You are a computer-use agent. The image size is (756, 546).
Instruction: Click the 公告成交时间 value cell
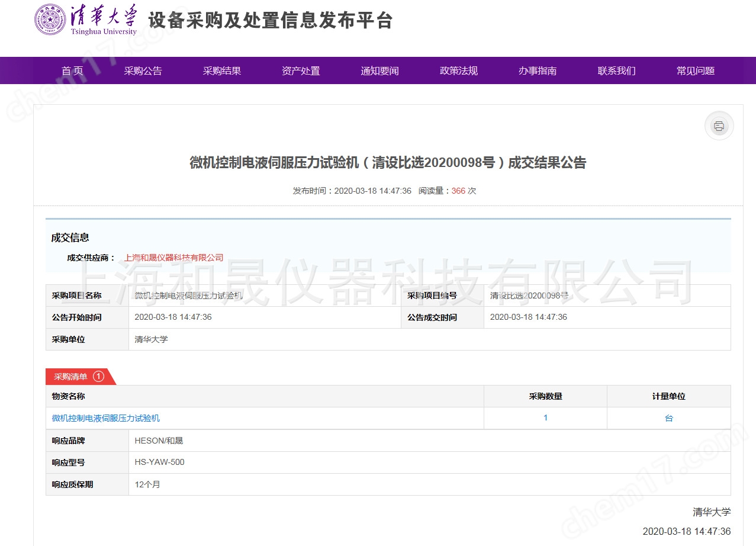[607, 317]
